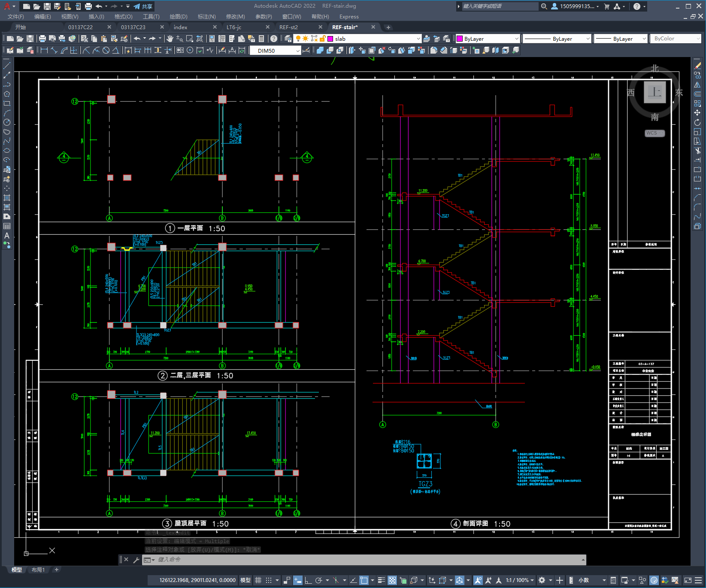Open the 标注(N) menu

pyautogui.click(x=206, y=17)
